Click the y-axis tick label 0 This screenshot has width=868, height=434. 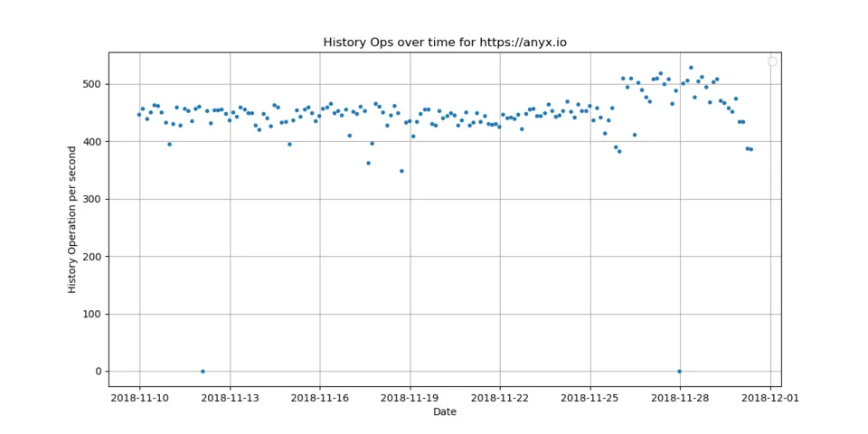[x=100, y=372]
